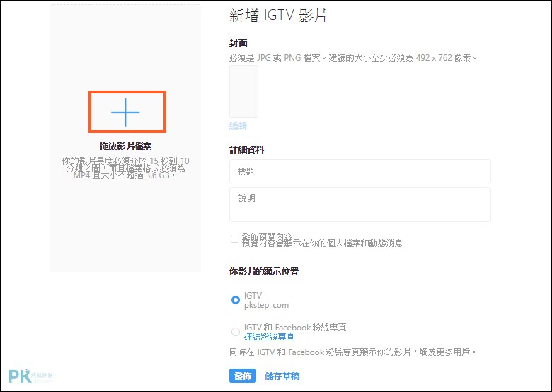Click the plus icon to add video

(125, 113)
